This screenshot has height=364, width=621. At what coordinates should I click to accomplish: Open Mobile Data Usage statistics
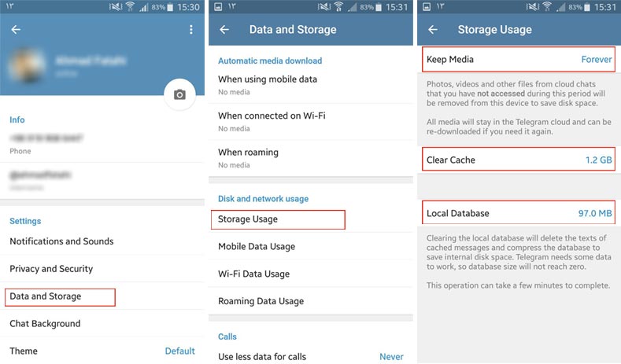(310, 247)
